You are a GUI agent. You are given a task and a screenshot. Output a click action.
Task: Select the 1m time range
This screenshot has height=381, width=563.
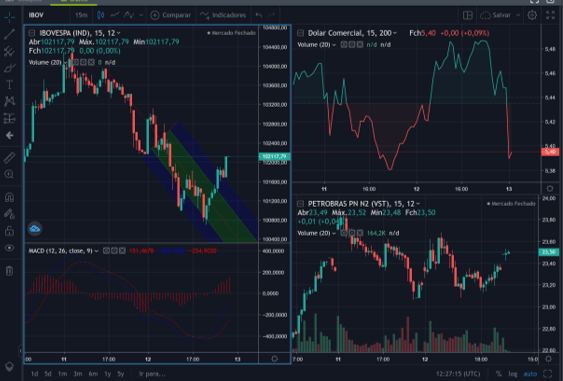tap(62, 374)
